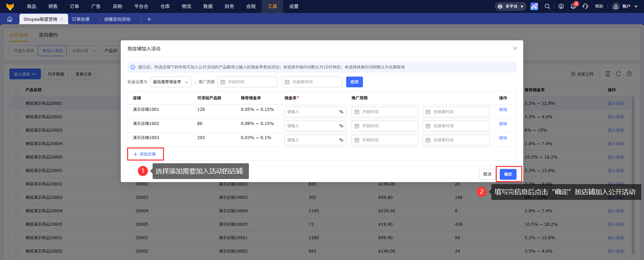Tick the checkbox for the ¥19.90 product row
This screenshot has width=644, height=260.
[x=17, y=224]
